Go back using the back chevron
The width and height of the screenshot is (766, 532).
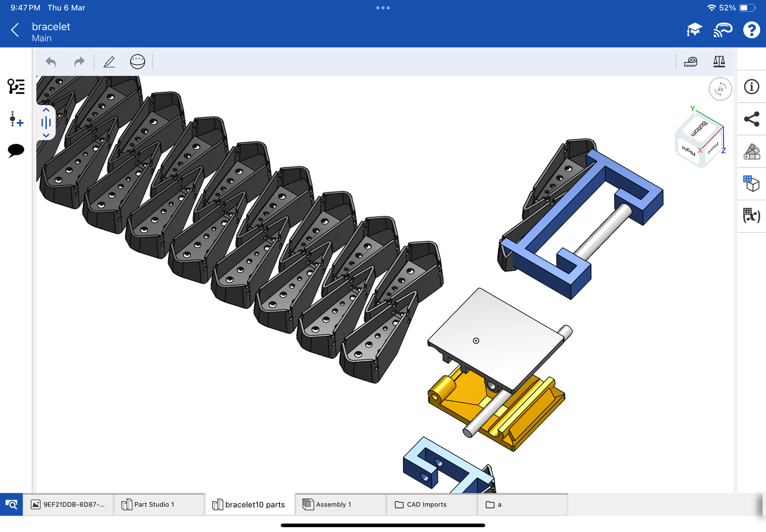(x=15, y=30)
